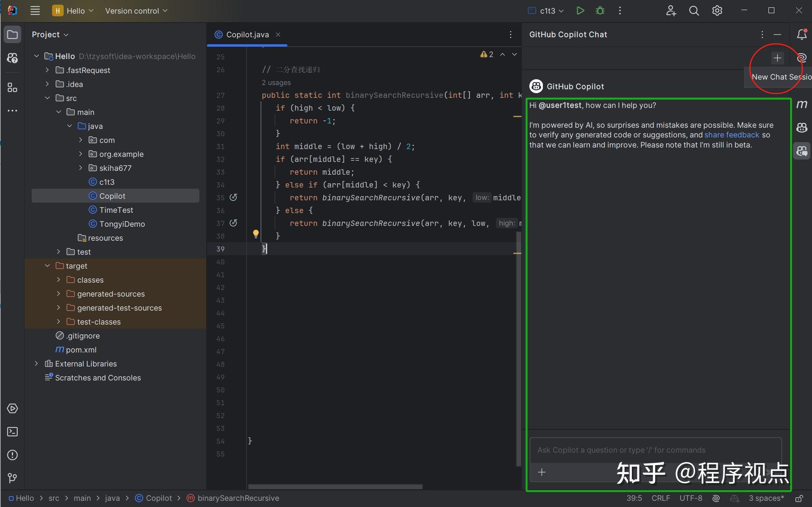Run the c1t3 configuration with the play icon
The height and width of the screenshot is (507, 812).
[580, 10]
